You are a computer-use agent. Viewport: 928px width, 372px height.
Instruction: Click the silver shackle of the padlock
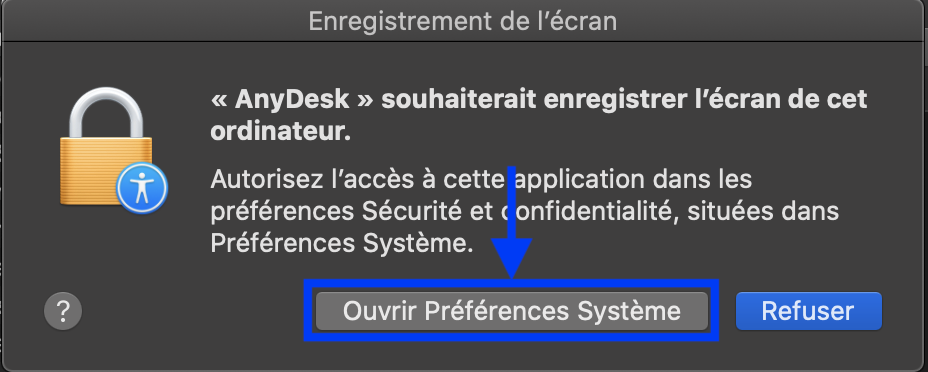(107, 112)
